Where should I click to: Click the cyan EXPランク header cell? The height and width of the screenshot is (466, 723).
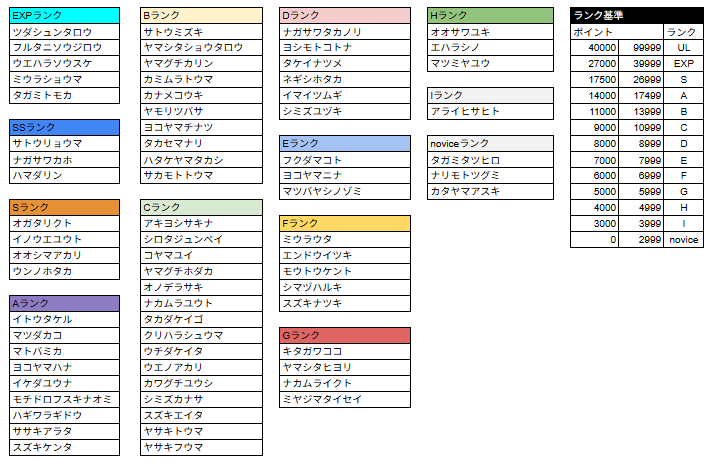(64, 16)
